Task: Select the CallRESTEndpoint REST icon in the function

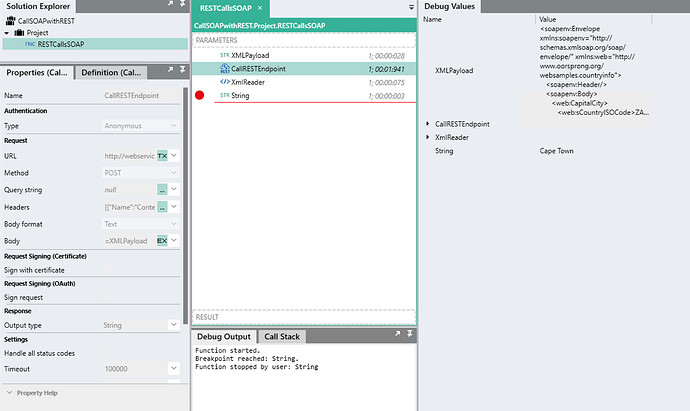Action: click(225, 69)
